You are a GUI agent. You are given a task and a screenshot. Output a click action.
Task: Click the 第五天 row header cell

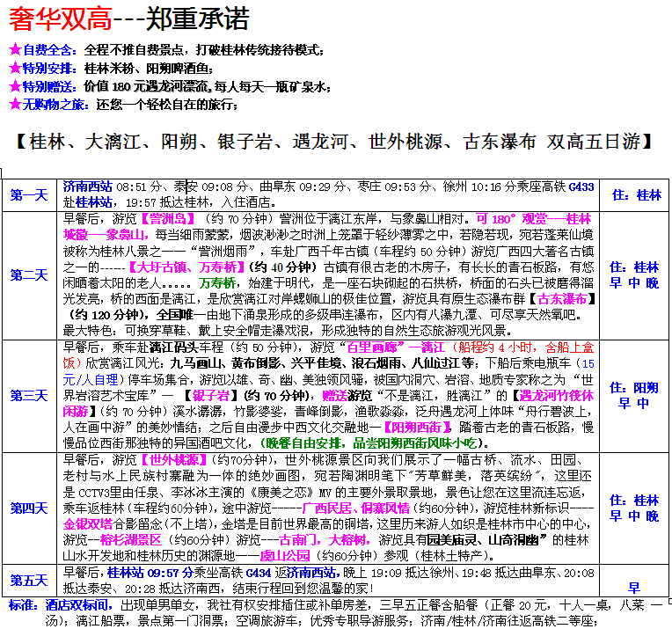(x=29, y=581)
